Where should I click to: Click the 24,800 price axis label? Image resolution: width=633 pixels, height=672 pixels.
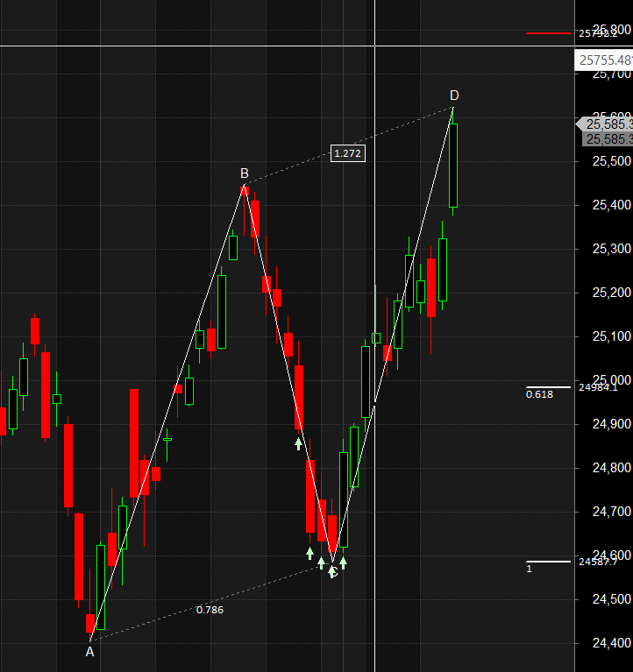[612, 468]
